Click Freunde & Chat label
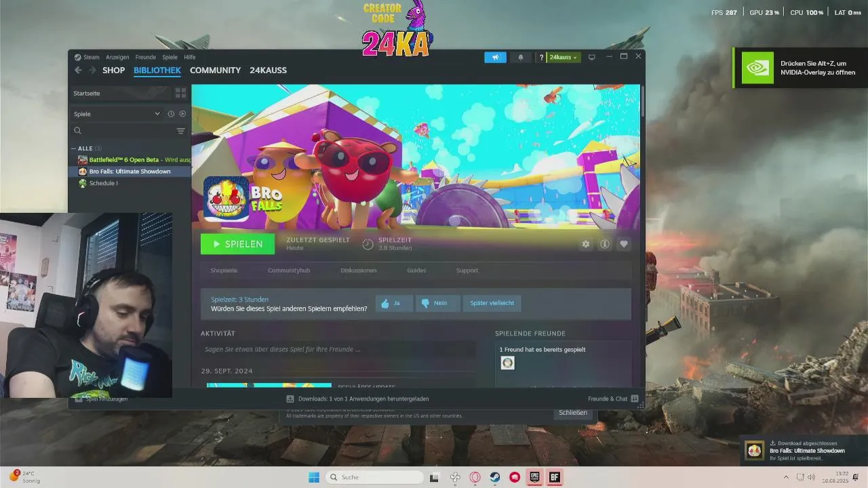Screen dimensions: 868x488 tap(608, 399)
